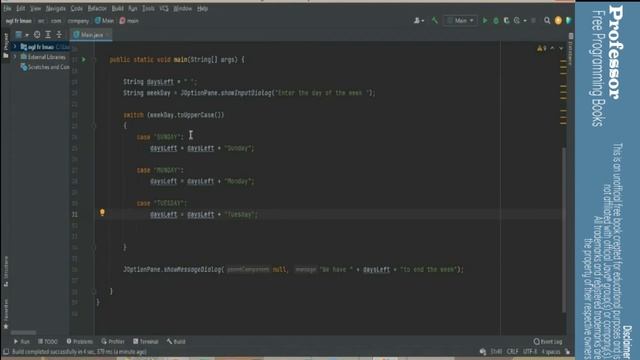Viewport: 640px width, 360px height.
Task: Click the main method breadcrumb
Action: (x=129, y=20)
